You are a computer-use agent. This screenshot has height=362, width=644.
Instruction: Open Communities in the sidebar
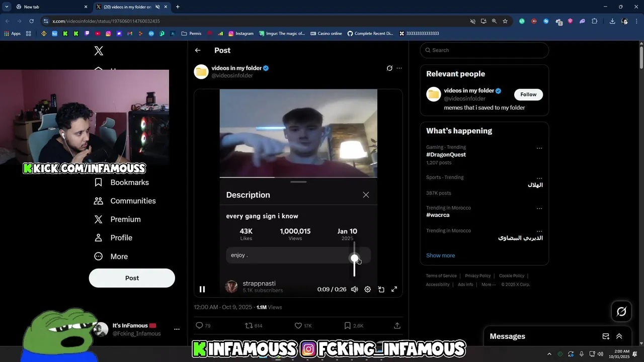tap(125, 201)
